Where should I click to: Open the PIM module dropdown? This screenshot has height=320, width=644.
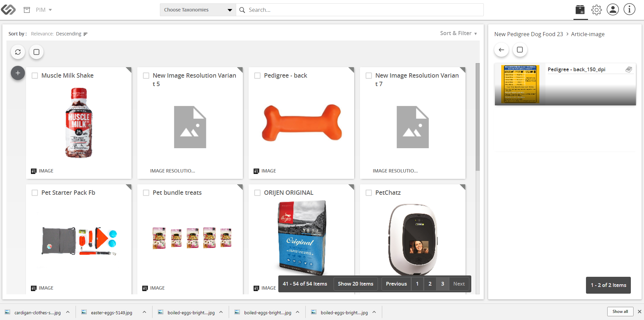(x=44, y=10)
